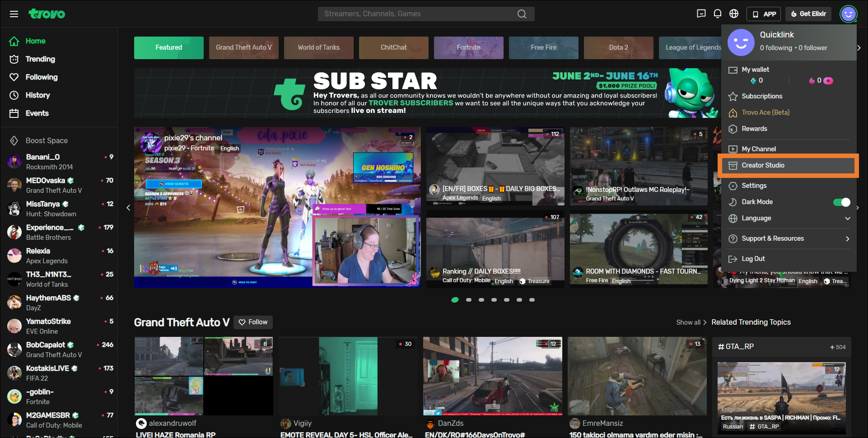
Task: Click the #GTA_RP trending topic
Action: [736, 346]
